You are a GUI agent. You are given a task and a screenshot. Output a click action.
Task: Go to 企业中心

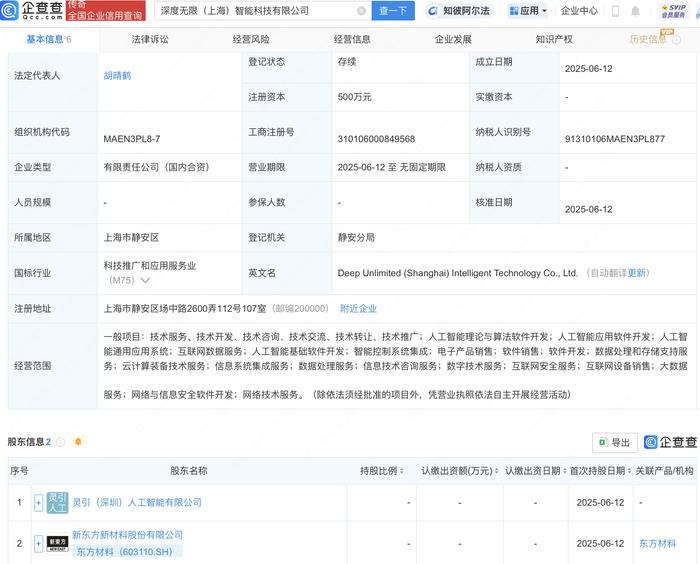(x=579, y=11)
